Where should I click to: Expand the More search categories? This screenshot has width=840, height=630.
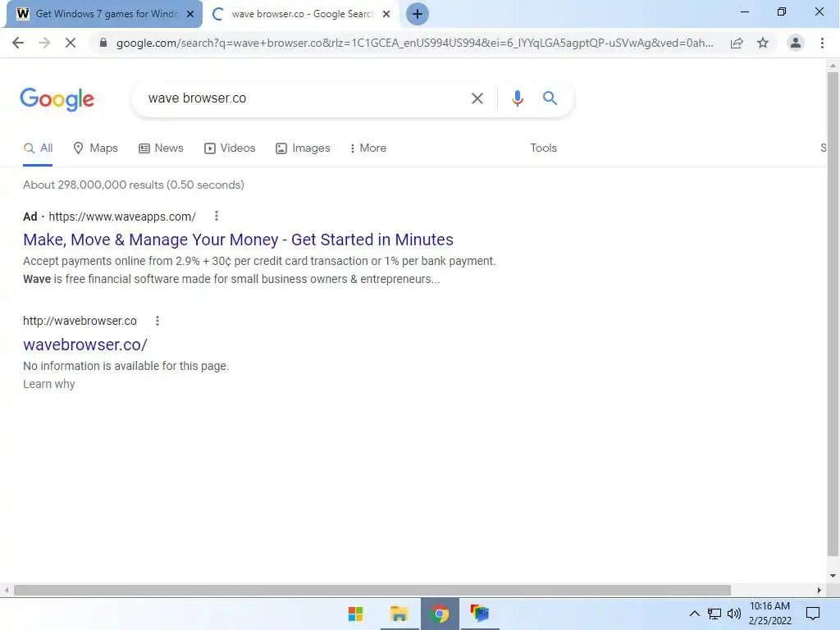tap(367, 148)
